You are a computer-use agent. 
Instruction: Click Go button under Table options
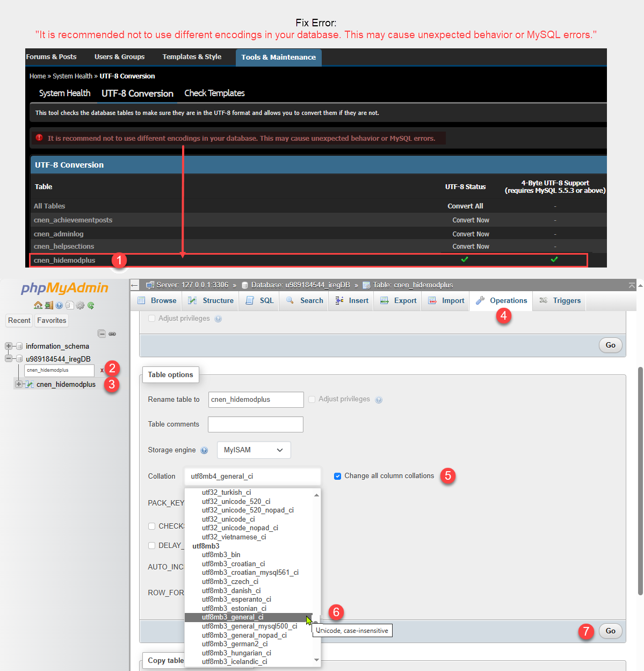[x=611, y=631]
